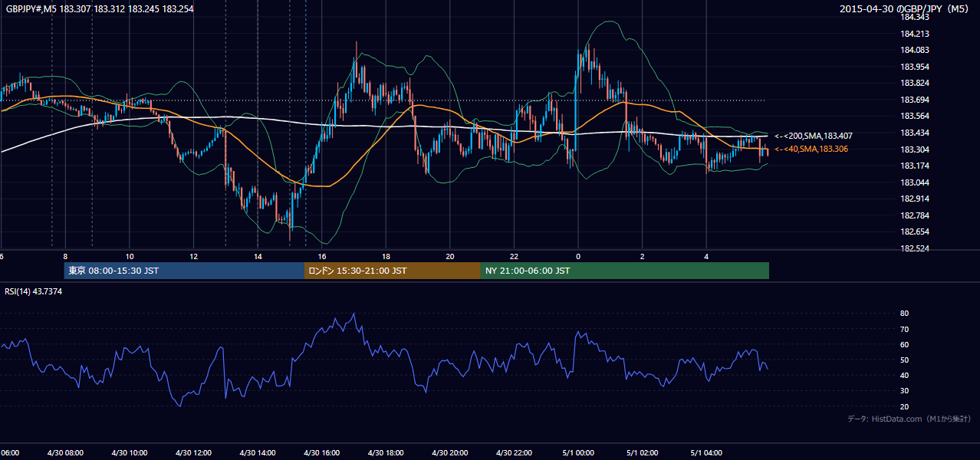
Task: Click the 5/1 04:00 bottom time label
Action: point(705,453)
